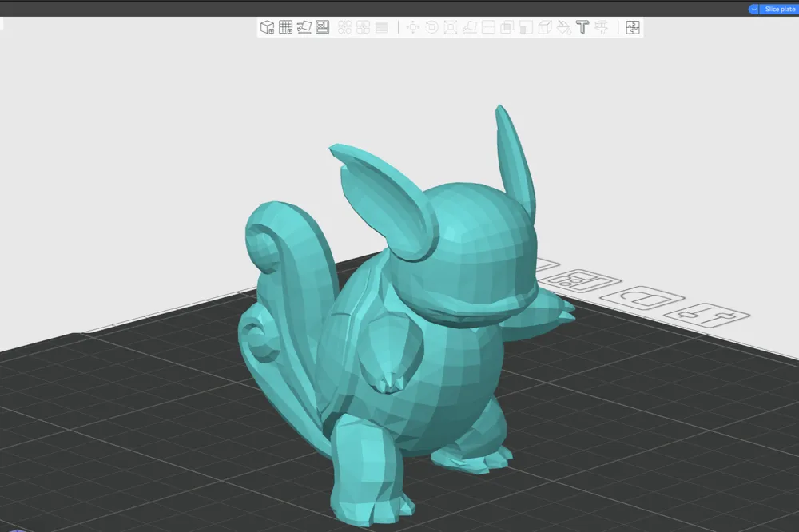
Task: Click the import image icon
Action: [321, 27]
